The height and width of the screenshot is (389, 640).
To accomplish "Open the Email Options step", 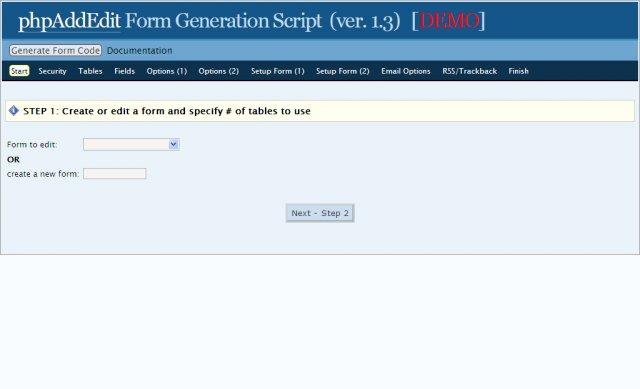I will [406, 71].
